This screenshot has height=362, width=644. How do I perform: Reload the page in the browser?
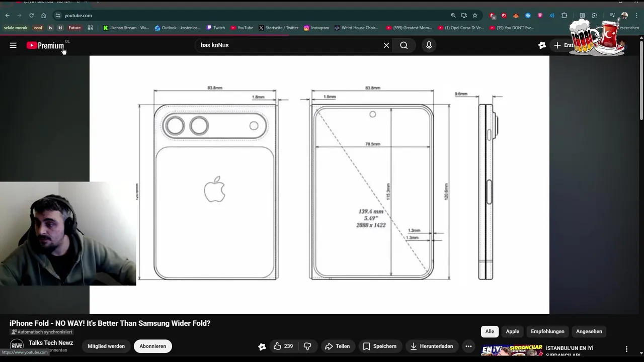coord(31,16)
